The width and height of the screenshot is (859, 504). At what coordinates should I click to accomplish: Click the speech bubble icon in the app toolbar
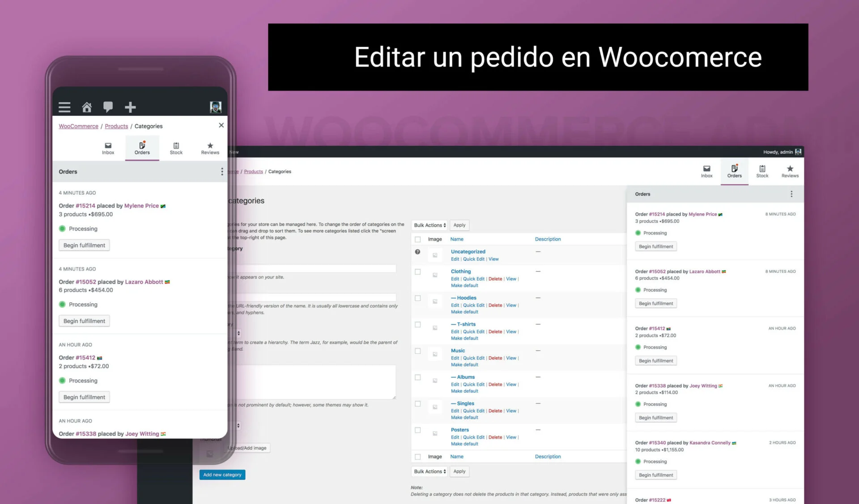click(108, 107)
